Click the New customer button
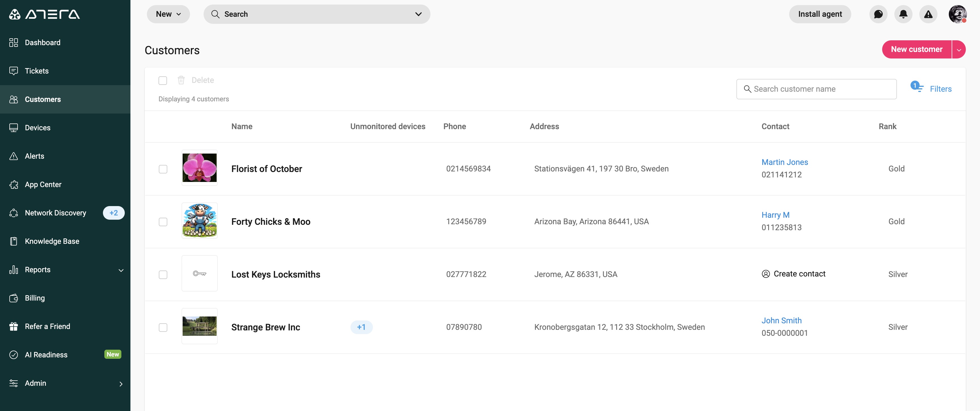 (x=916, y=49)
